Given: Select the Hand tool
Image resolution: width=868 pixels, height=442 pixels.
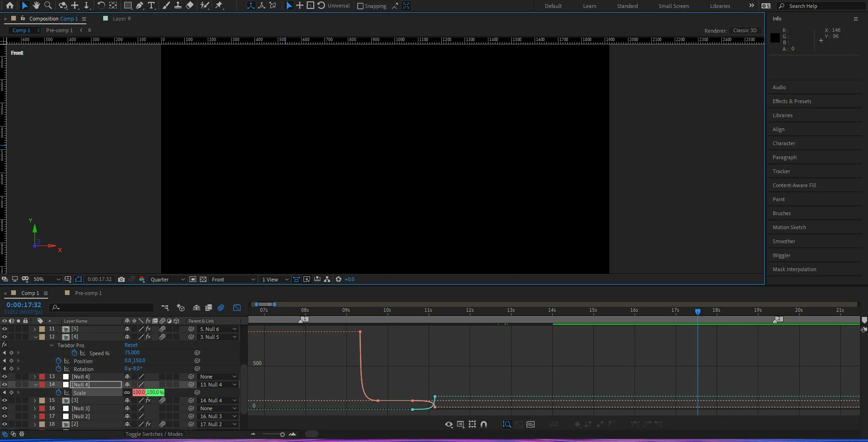Looking at the screenshot, I should (x=36, y=6).
